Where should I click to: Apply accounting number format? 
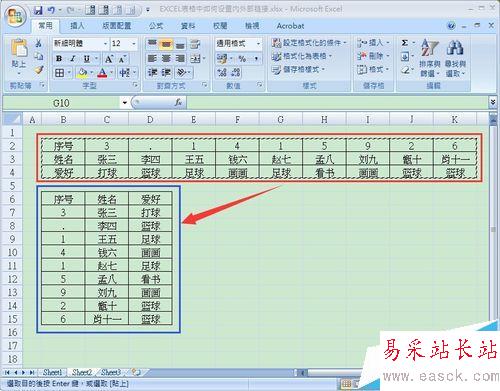click(222, 59)
